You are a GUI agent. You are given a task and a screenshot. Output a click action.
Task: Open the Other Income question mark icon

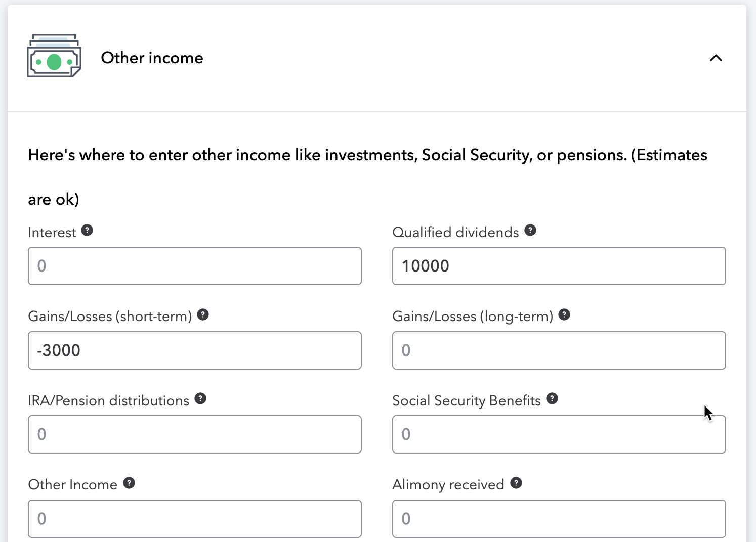[129, 483]
